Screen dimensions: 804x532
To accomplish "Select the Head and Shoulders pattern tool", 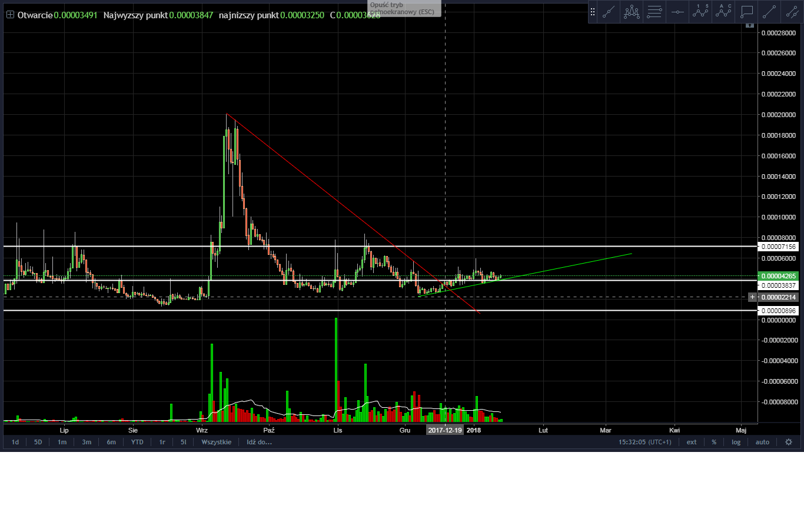I will [632, 12].
